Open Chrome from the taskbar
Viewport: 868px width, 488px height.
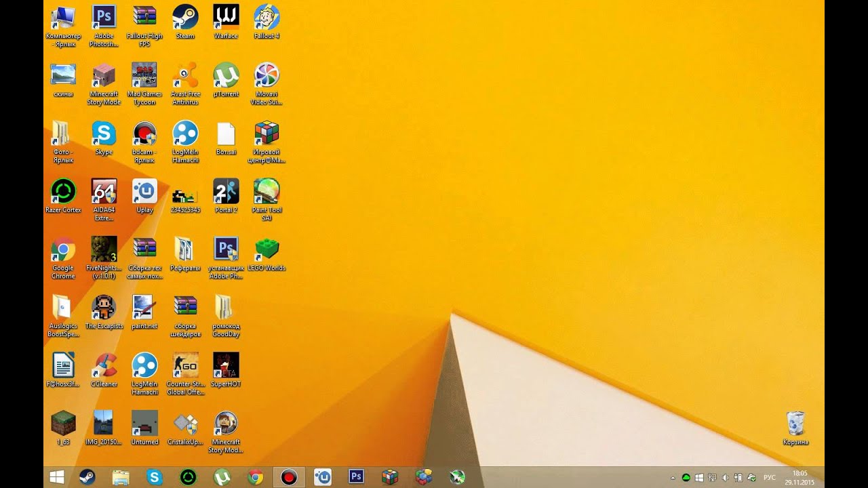click(x=255, y=477)
